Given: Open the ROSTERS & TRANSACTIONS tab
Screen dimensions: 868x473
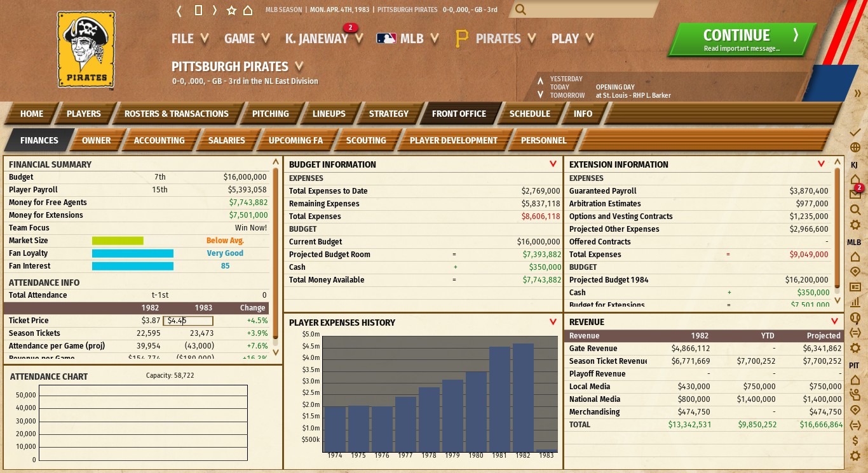Looking at the screenshot, I should (177, 114).
